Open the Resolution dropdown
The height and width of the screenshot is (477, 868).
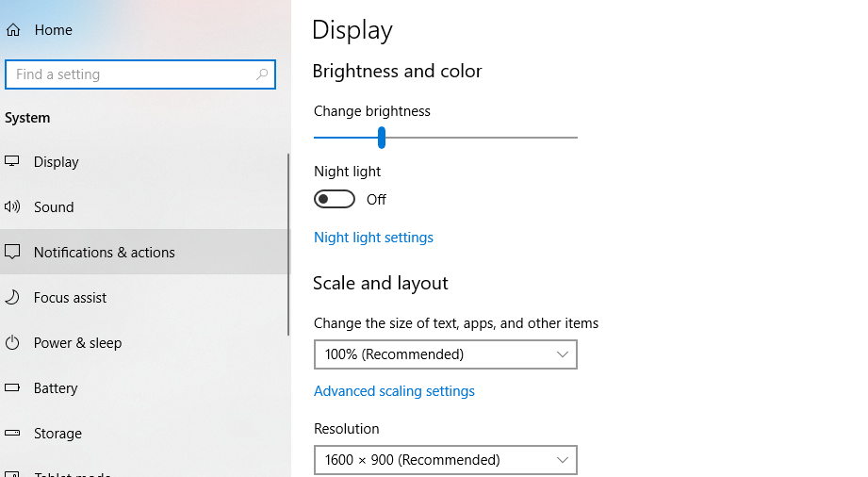[444, 460]
